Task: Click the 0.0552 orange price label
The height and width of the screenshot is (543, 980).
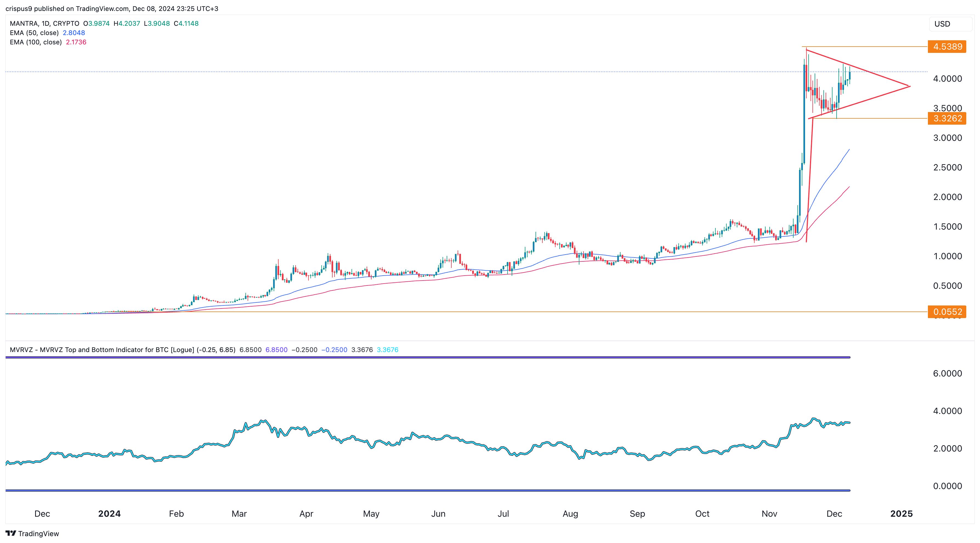Action: [947, 312]
